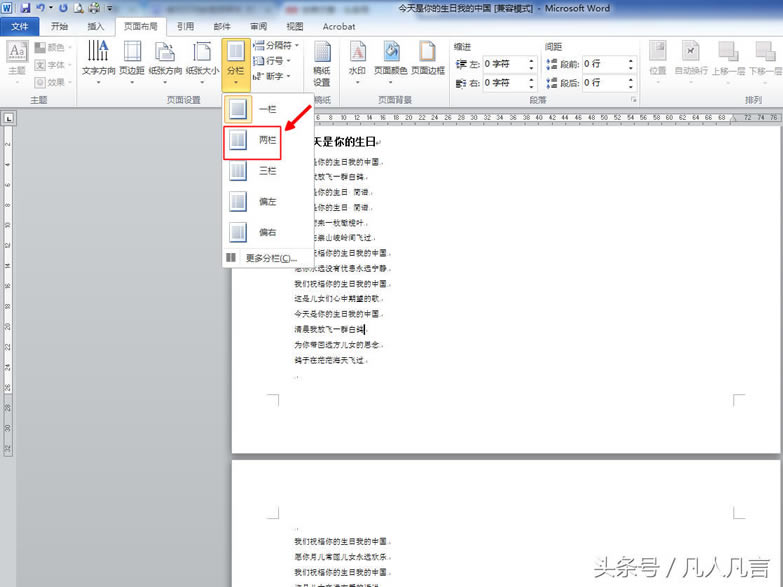
Task: Open 更多分栏 dialog
Action: click(x=264, y=258)
